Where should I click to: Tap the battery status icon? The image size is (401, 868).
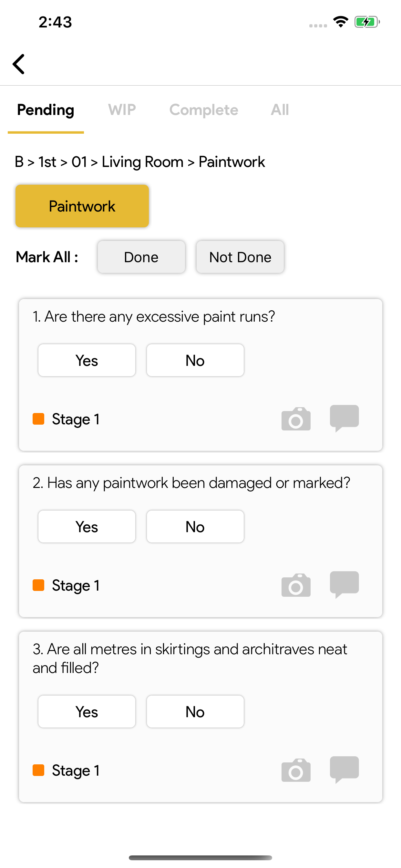(x=367, y=22)
